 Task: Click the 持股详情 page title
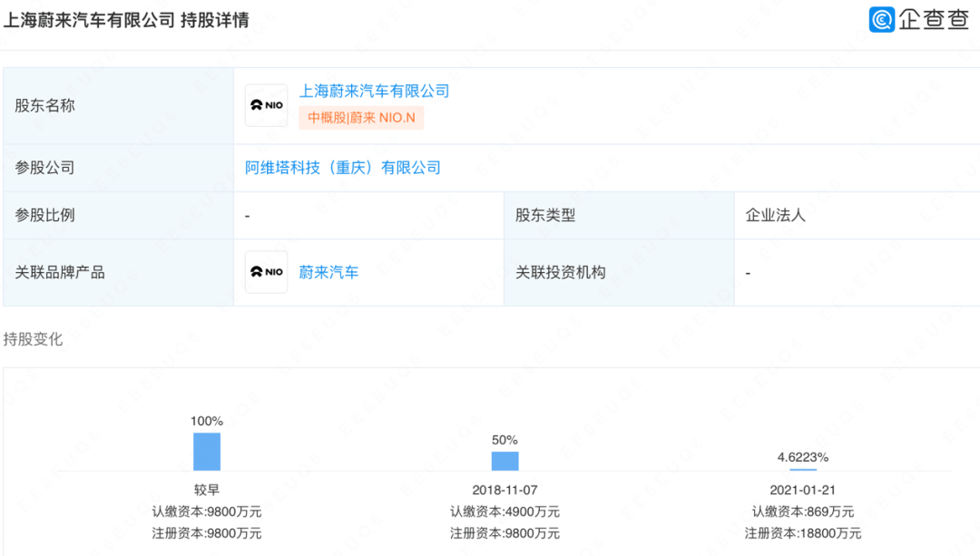[x=213, y=20]
